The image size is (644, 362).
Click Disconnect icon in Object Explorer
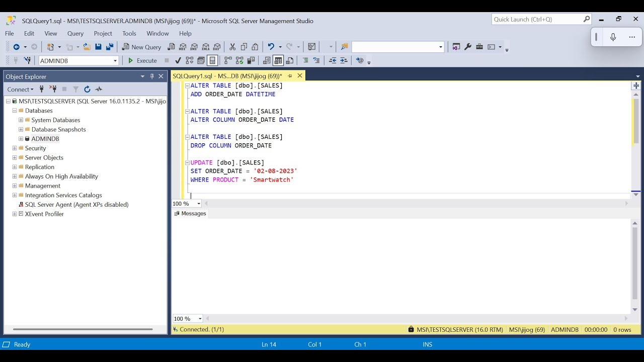53,89
